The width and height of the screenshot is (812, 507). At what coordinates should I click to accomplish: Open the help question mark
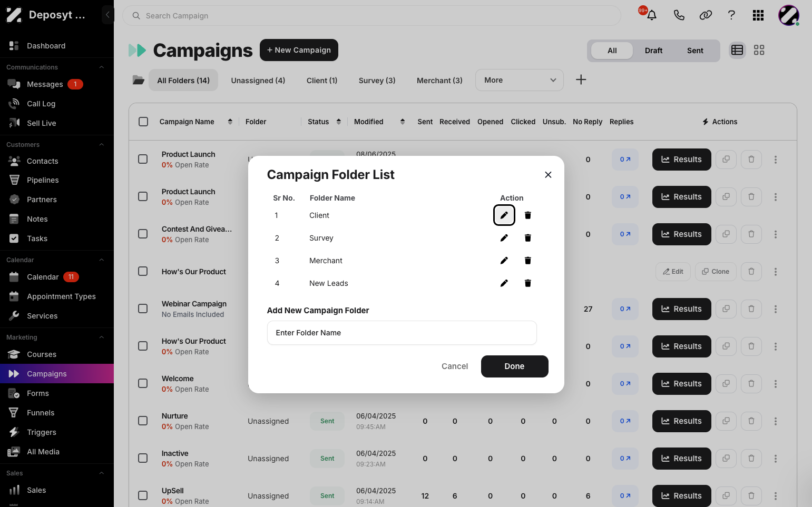pos(731,15)
